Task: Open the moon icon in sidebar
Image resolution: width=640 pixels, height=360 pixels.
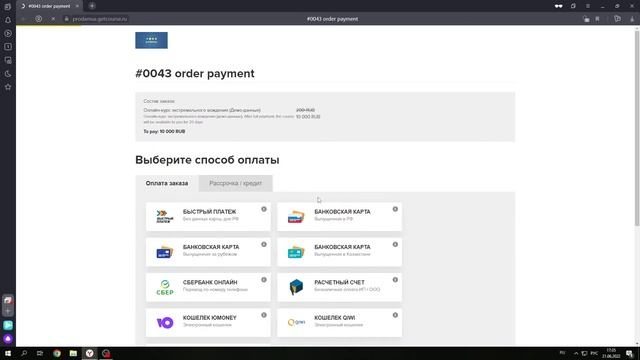Action: click(x=8, y=74)
